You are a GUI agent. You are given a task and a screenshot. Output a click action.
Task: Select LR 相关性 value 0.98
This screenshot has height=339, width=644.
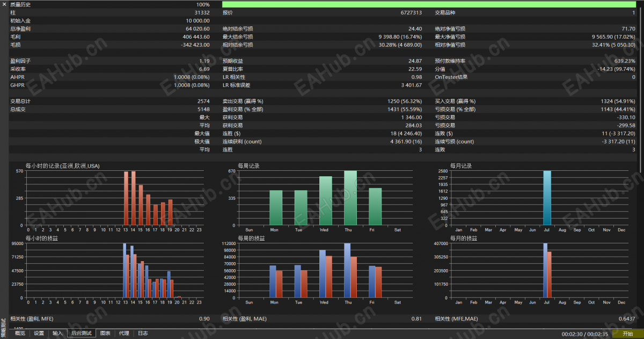click(x=416, y=77)
